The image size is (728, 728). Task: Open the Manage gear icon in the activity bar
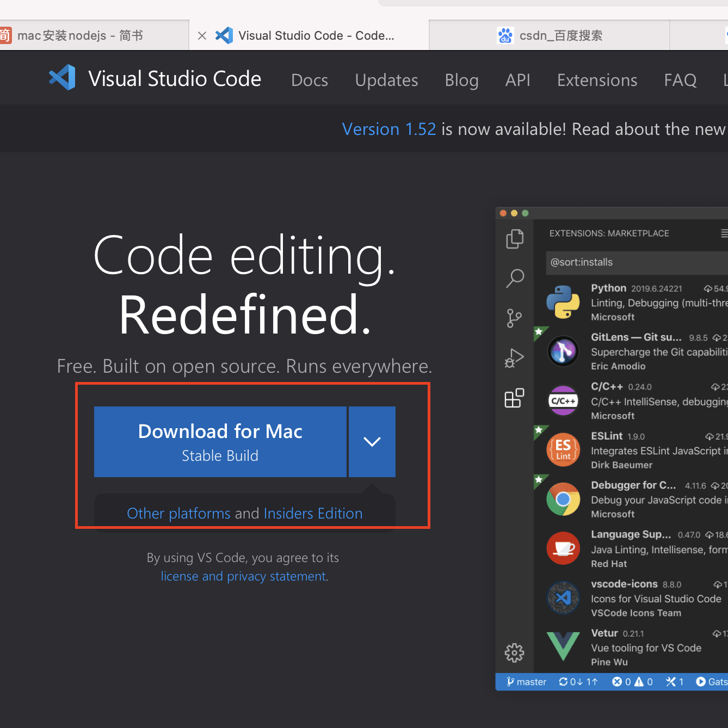pos(514,652)
